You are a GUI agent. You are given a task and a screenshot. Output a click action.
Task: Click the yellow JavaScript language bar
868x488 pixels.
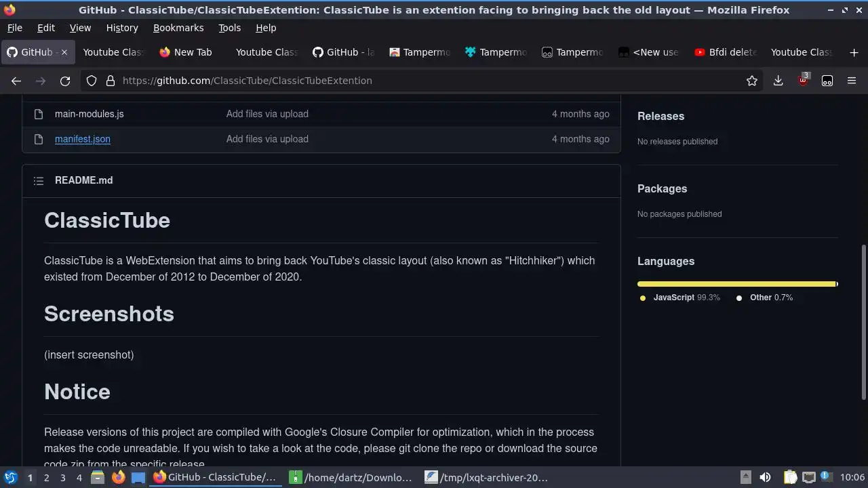pos(736,284)
